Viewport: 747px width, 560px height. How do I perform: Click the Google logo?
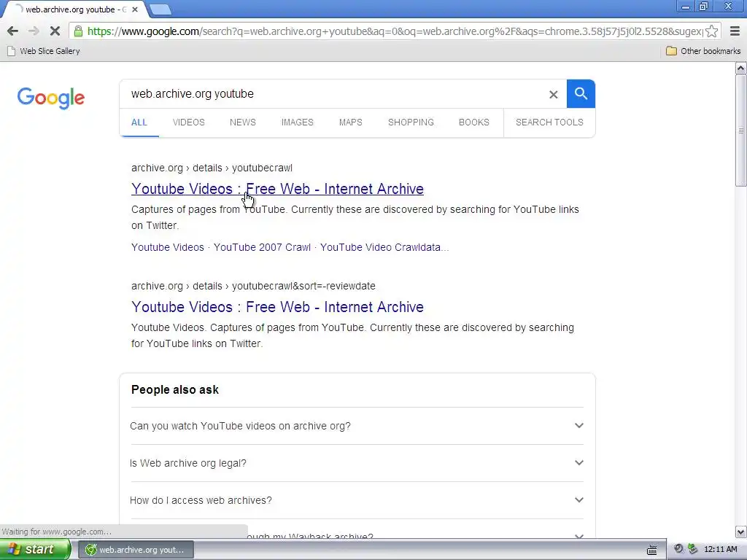51,98
